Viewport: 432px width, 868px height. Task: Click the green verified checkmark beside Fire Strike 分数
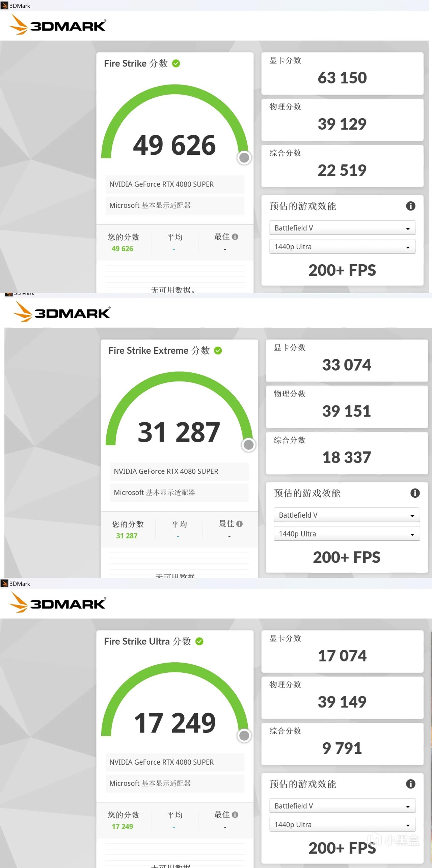click(176, 64)
